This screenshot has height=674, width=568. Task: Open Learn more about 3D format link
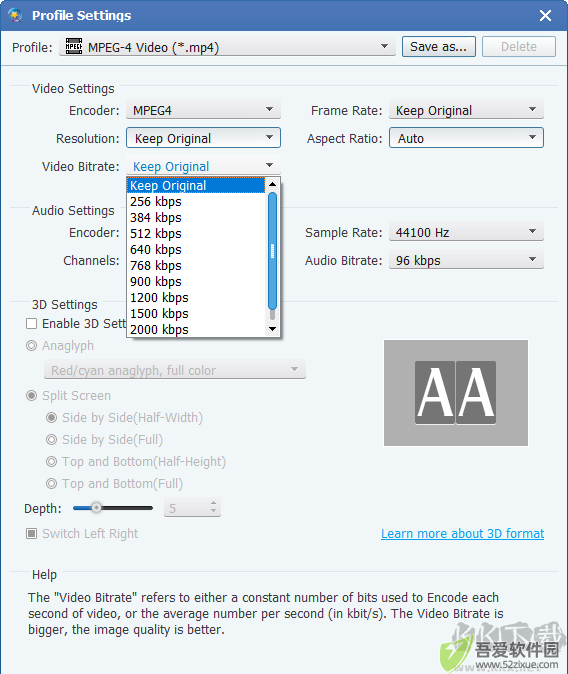click(462, 533)
